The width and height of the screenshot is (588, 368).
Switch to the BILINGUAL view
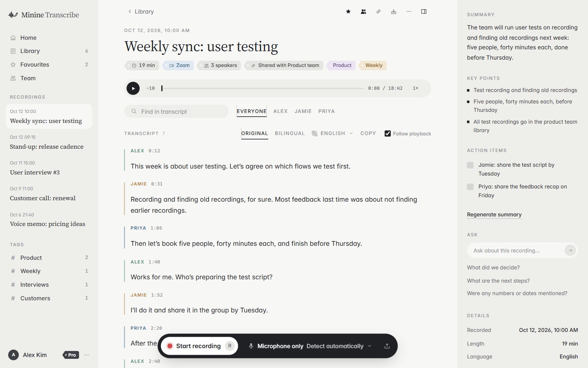coord(290,133)
